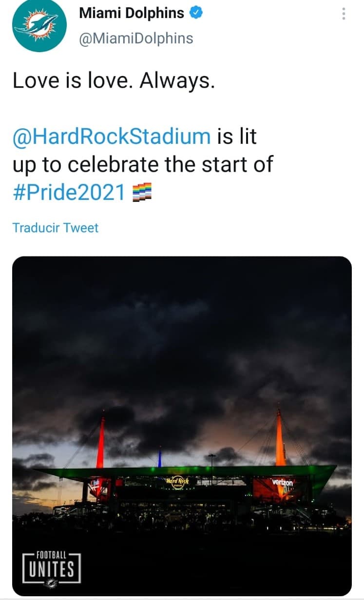Click the Football Unites logo in the photo
364x607 pixels.
coord(52,567)
